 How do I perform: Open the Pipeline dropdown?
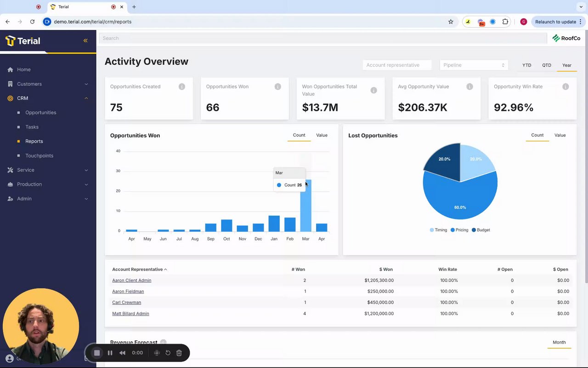(x=474, y=65)
